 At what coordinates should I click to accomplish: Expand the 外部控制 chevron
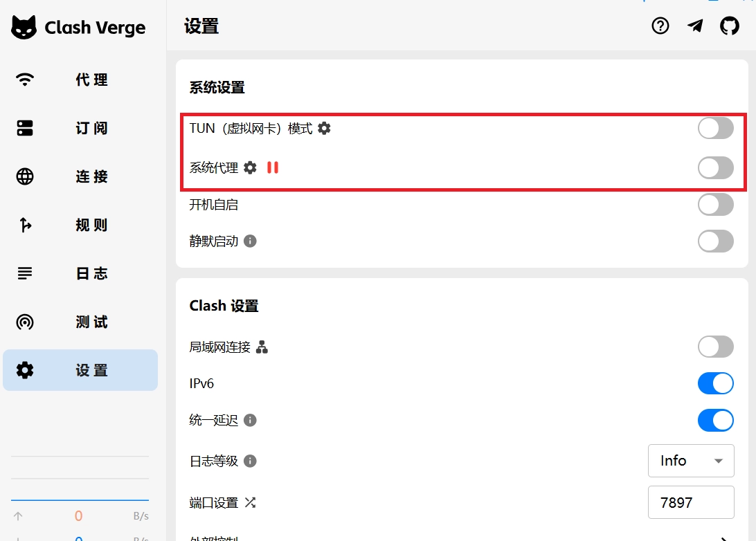click(x=723, y=538)
